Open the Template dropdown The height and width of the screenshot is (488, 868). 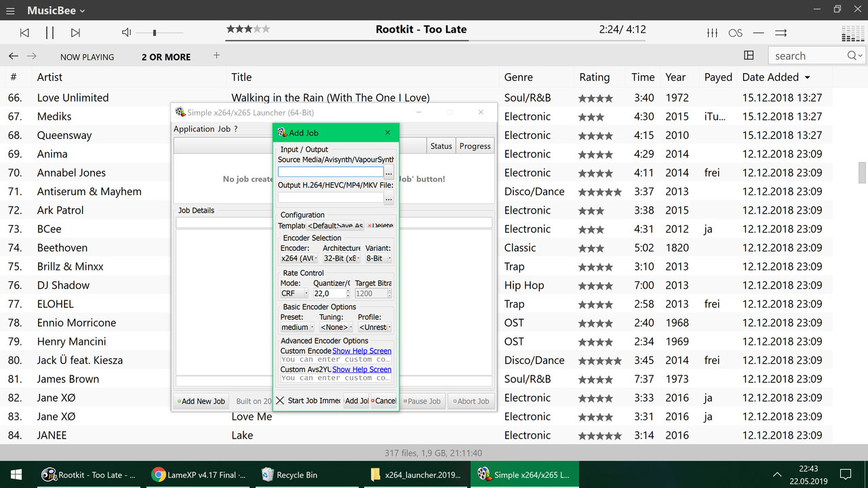pos(321,226)
